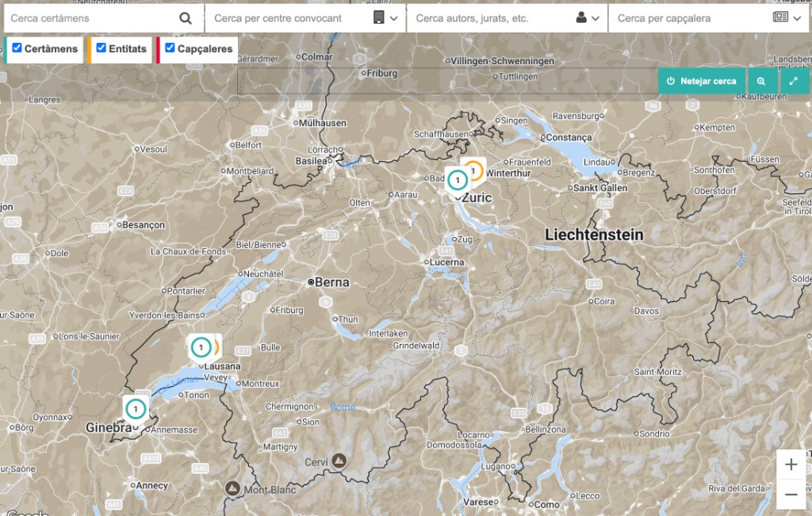812x516 pixels.
Task: Click the magnifying glass in the certàmens search bar
Action: click(x=186, y=17)
